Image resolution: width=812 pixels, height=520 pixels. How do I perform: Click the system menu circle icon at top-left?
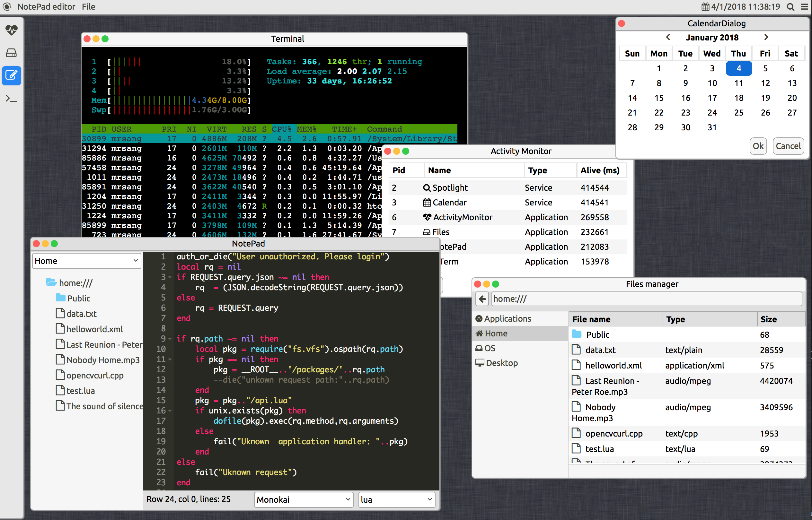click(7, 6)
